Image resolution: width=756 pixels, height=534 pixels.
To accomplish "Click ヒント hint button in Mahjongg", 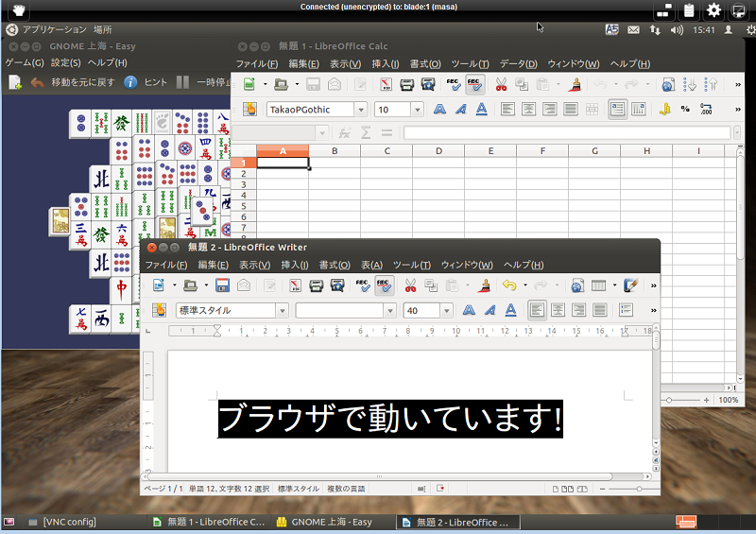I will (146, 82).
